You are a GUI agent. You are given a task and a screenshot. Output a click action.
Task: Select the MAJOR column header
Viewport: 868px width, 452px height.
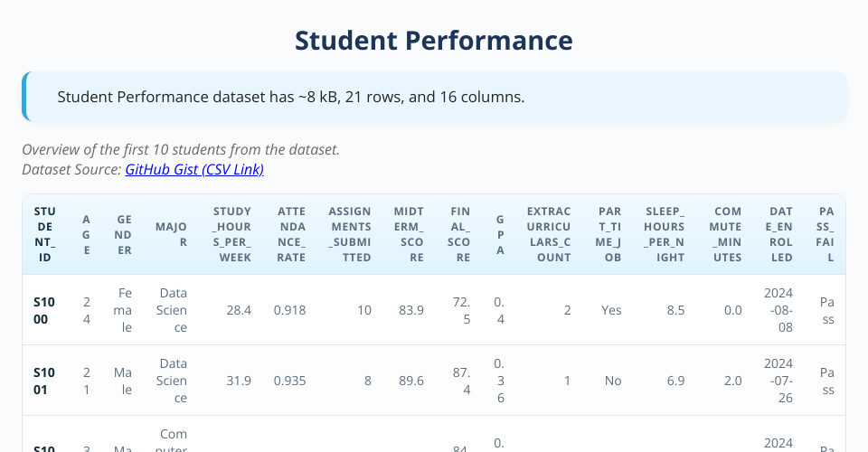point(172,234)
